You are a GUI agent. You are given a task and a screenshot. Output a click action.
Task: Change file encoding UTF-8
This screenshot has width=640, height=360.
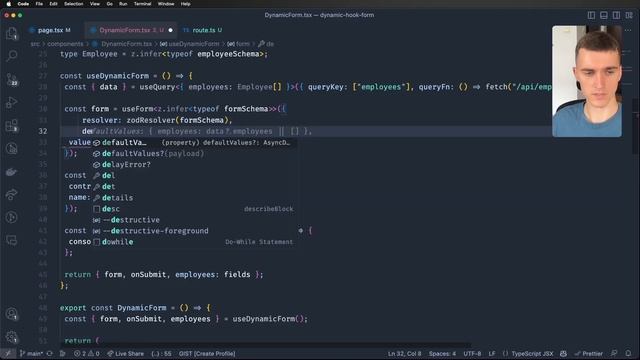(x=472, y=353)
